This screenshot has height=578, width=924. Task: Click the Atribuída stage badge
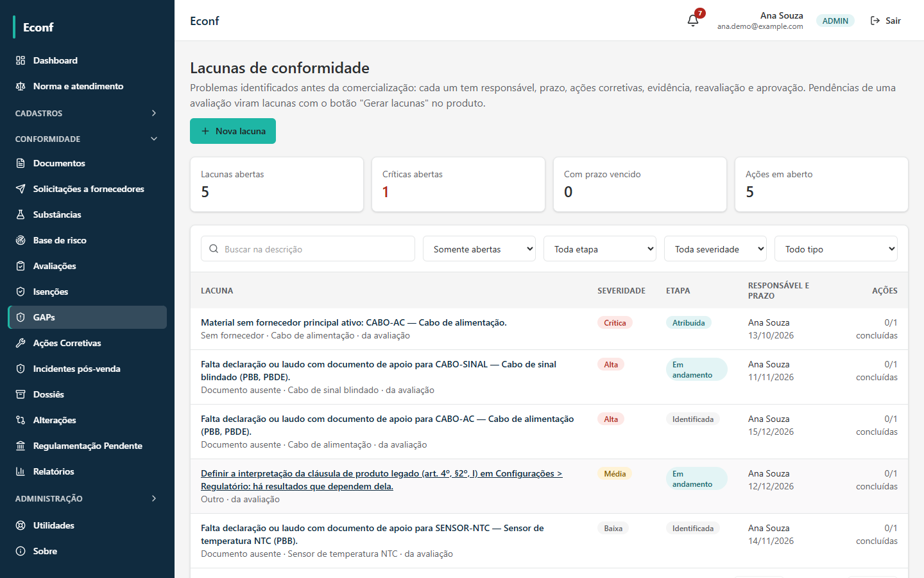689,322
